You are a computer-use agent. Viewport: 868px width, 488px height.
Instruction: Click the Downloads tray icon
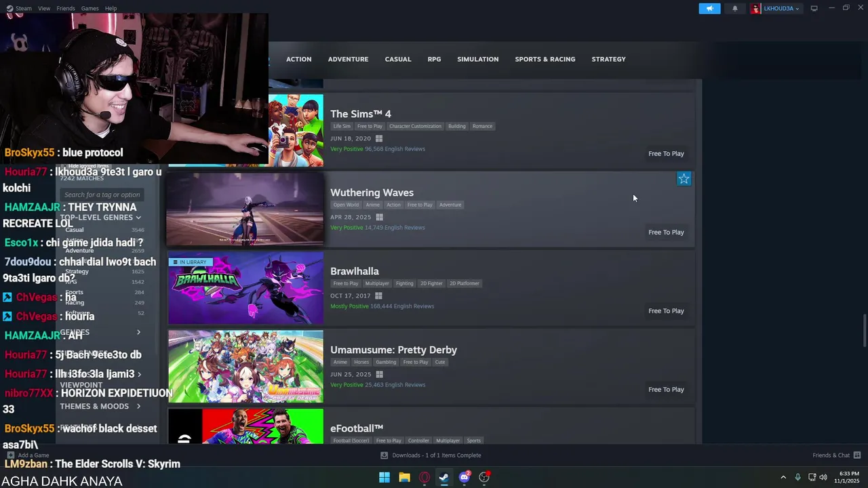pos(384,455)
